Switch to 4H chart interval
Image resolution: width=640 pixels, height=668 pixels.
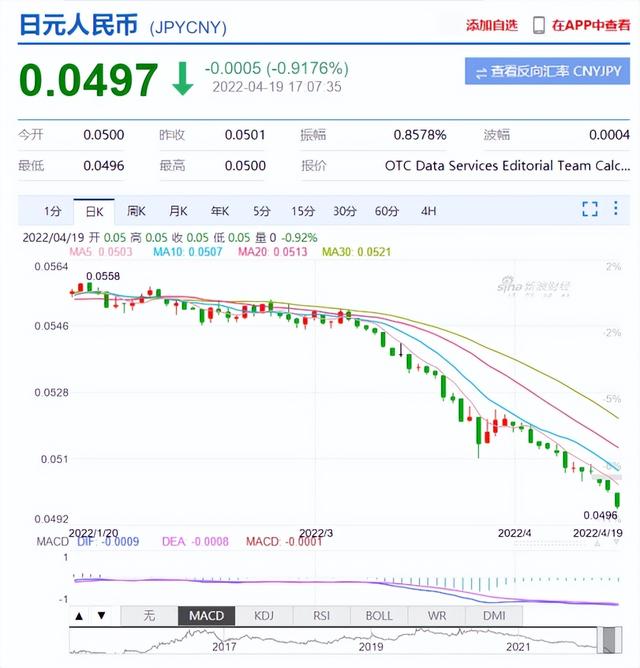point(428,211)
